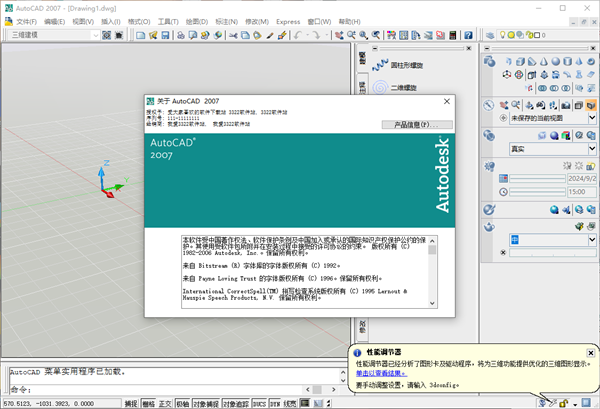Close the About AutoCAD 2007 dialog
This screenshot has width=600, height=409.
point(447,102)
